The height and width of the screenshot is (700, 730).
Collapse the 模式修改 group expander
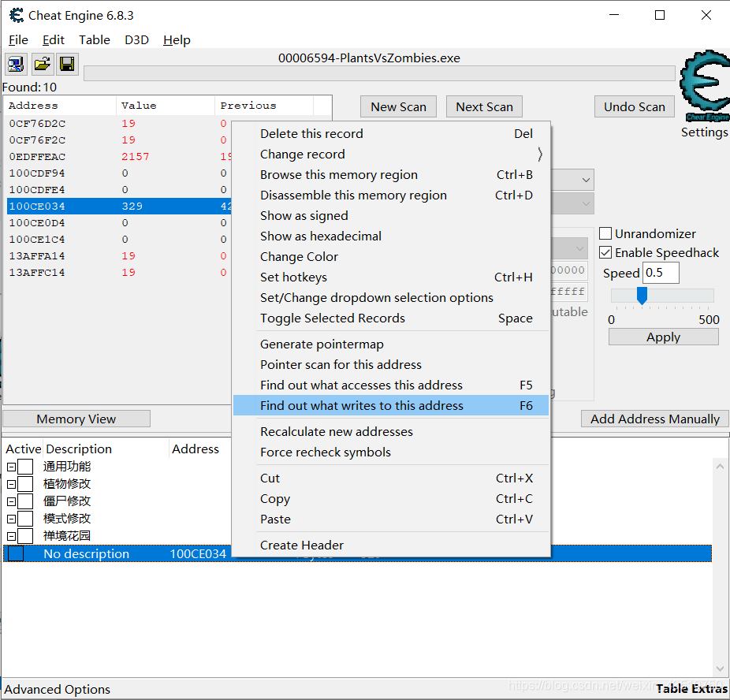coord(12,519)
